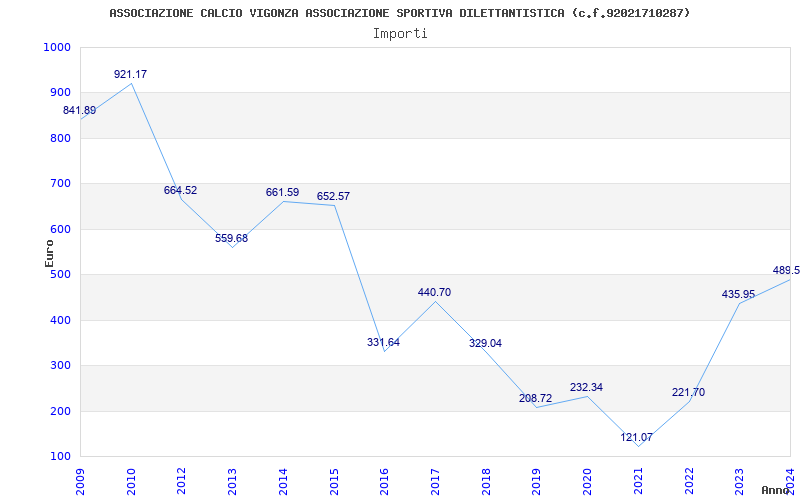Select data label 841.89
The height and width of the screenshot is (500, 800).
[x=79, y=111]
